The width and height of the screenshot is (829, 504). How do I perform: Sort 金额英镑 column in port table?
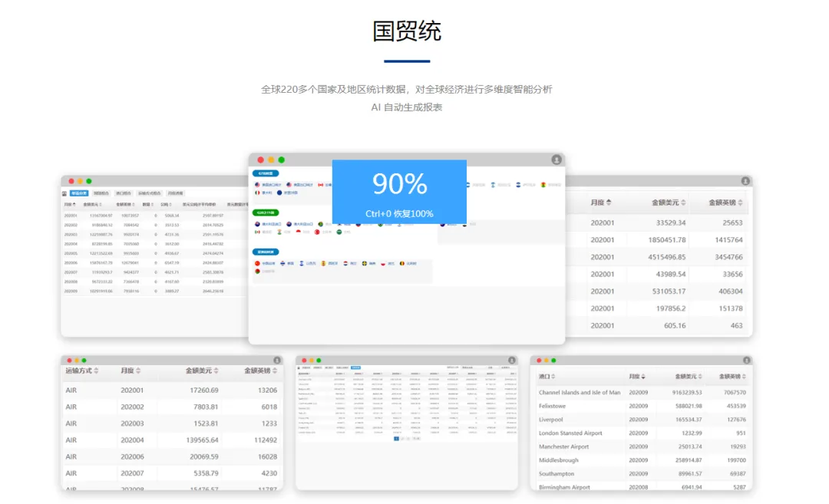point(743,377)
